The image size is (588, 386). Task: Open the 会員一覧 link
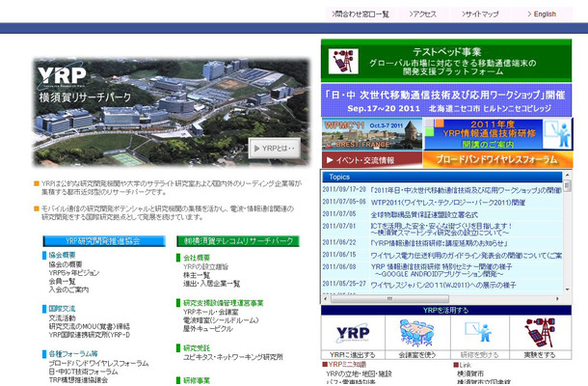(62, 281)
